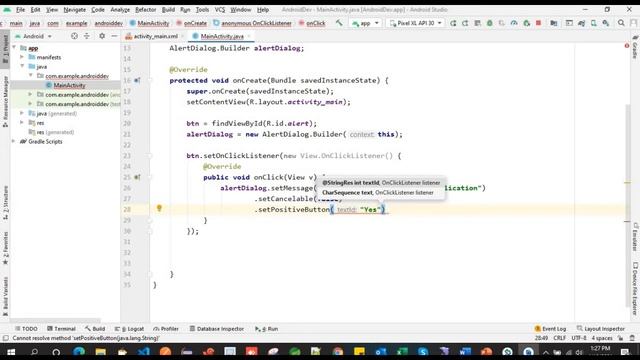Open the File menu
This screenshot has height=360, width=640.
20,9
